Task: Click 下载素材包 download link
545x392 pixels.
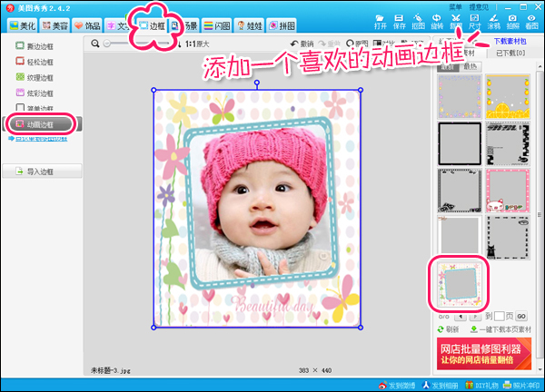Action: click(x=510, y=42)
